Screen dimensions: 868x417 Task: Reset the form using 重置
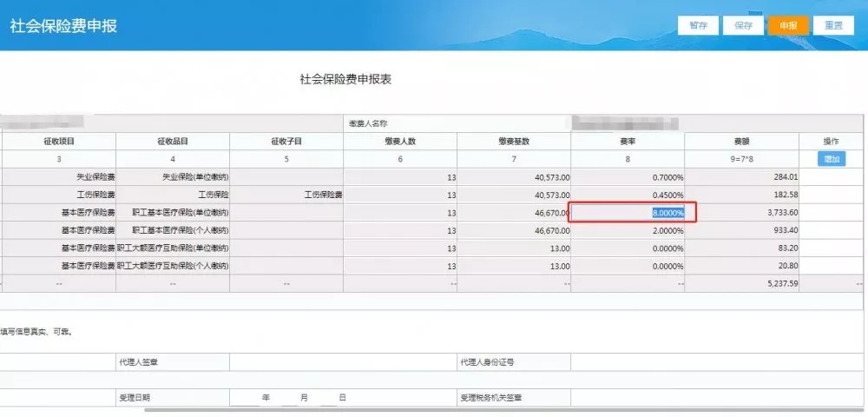pos(833,25)
